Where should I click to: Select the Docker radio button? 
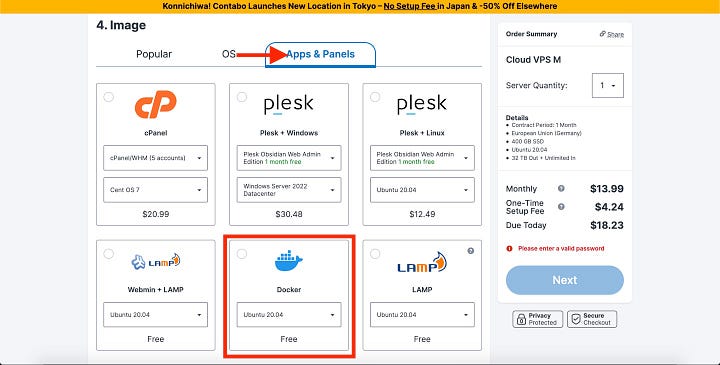click(x=242, y=254)
